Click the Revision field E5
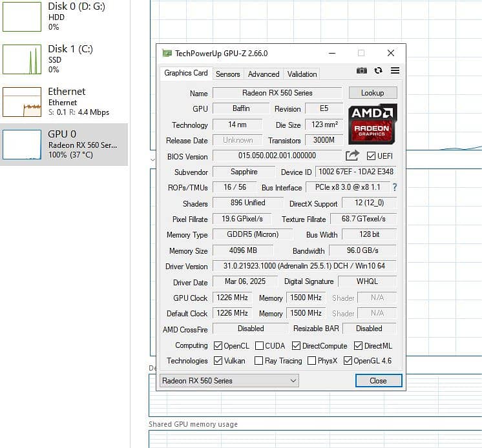Screen dimensions: 482x448 point(324,108)
